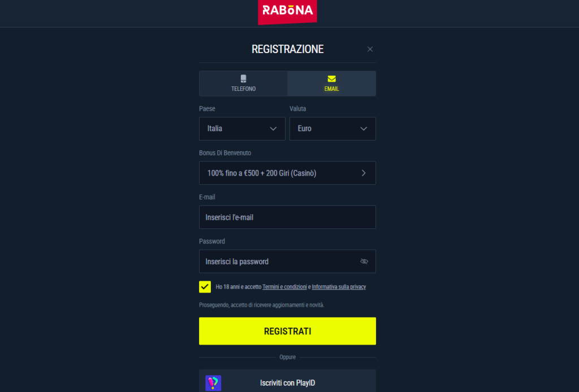Click the phone icon on the Telefono tab
Screen dimensions: 579x392
(x=243, y=79)
